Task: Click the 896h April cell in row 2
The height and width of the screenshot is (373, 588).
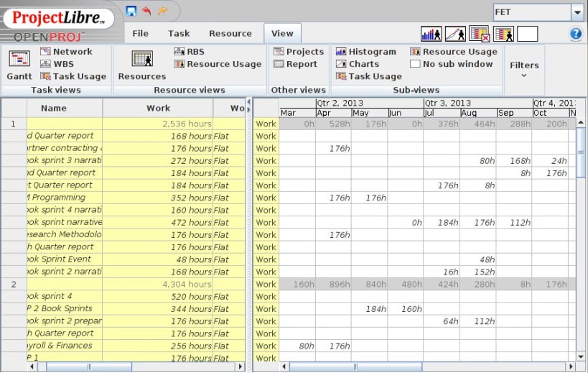Action: [x=333, y=284]
